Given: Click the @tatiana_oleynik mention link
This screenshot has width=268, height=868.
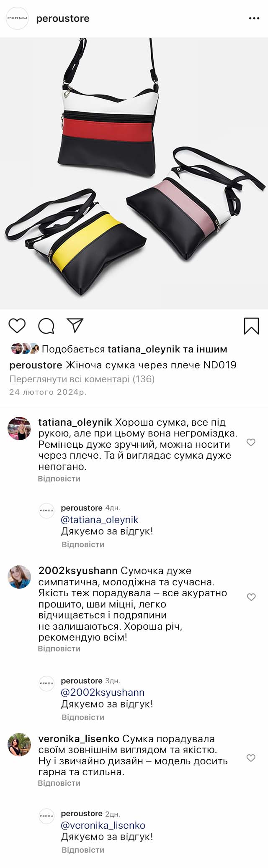Looking at the screenshot, I should 100,520.
